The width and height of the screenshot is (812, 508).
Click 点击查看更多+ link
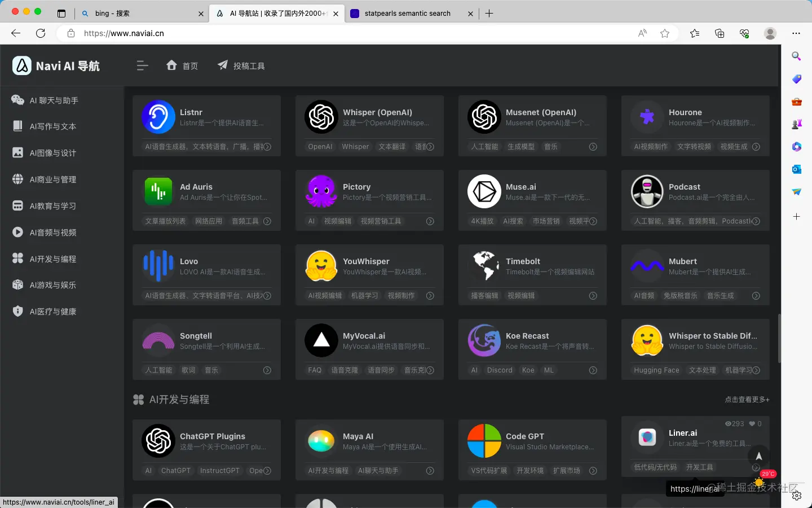point(747,400)
